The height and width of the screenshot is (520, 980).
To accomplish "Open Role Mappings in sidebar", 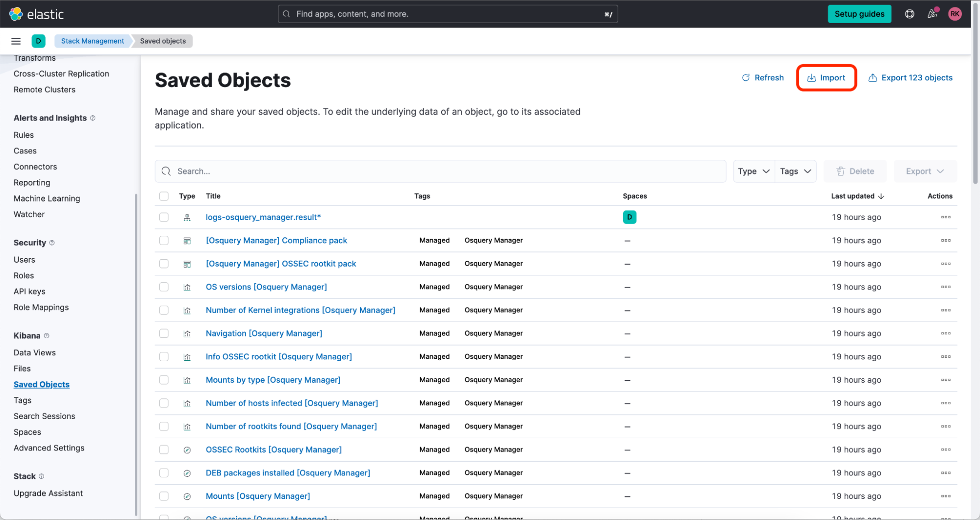I will click(x=41, y=307).
